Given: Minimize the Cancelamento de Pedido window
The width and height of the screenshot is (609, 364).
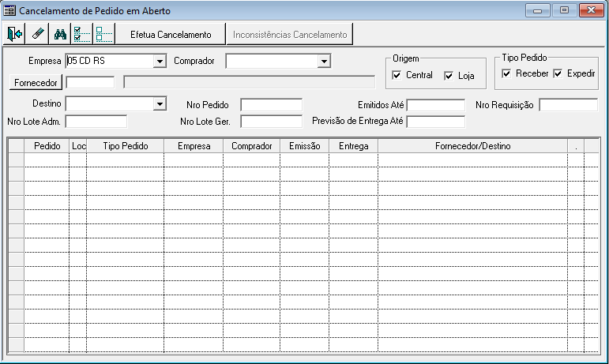Looking at the screenshot, I should (x=538, y=10).
